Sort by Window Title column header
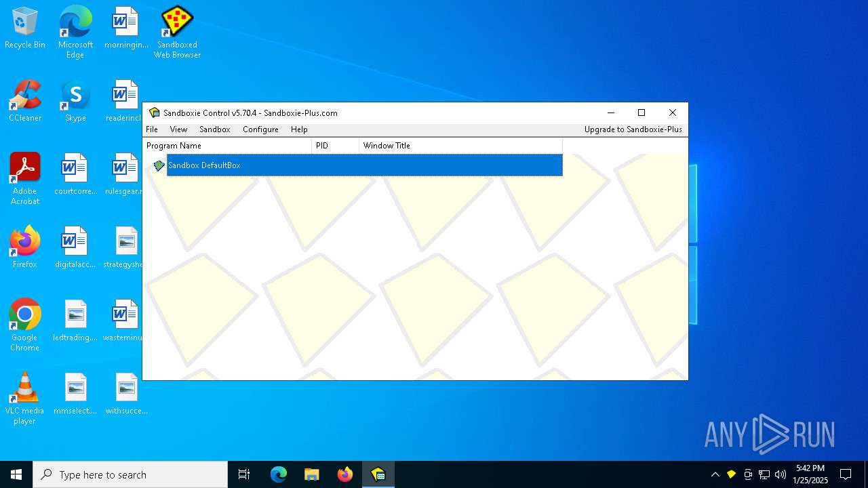 (x=460, y=146)
